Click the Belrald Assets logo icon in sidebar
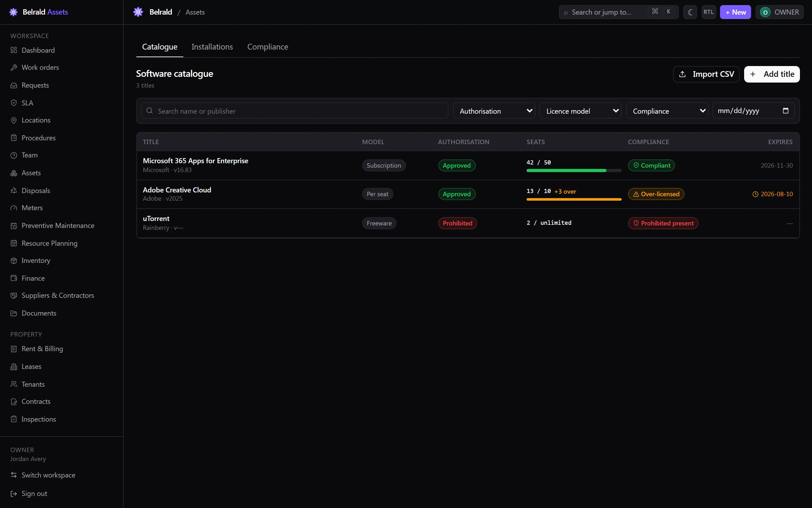 click(x=13, y=12)
